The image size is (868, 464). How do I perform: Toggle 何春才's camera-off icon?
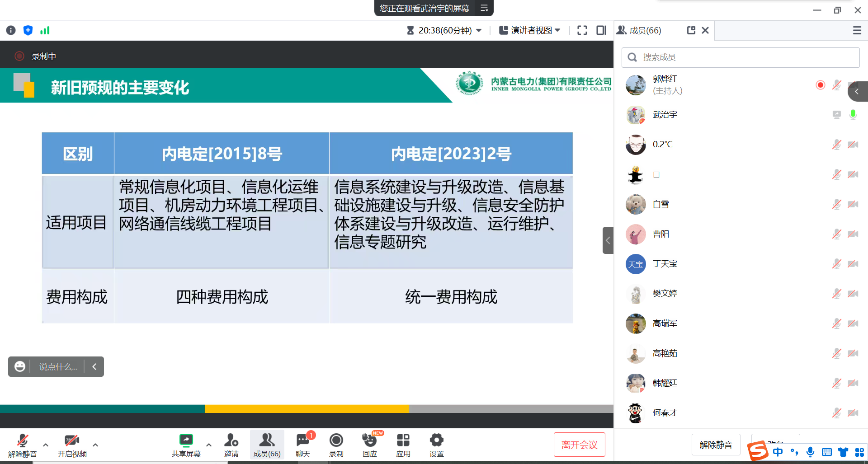853,413
